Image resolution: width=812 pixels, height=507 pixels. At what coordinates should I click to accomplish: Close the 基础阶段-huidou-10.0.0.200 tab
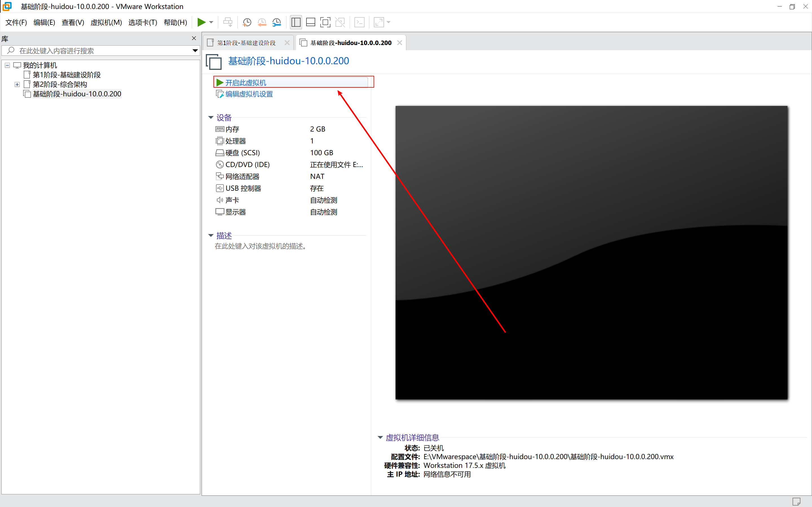pos(399,43)
